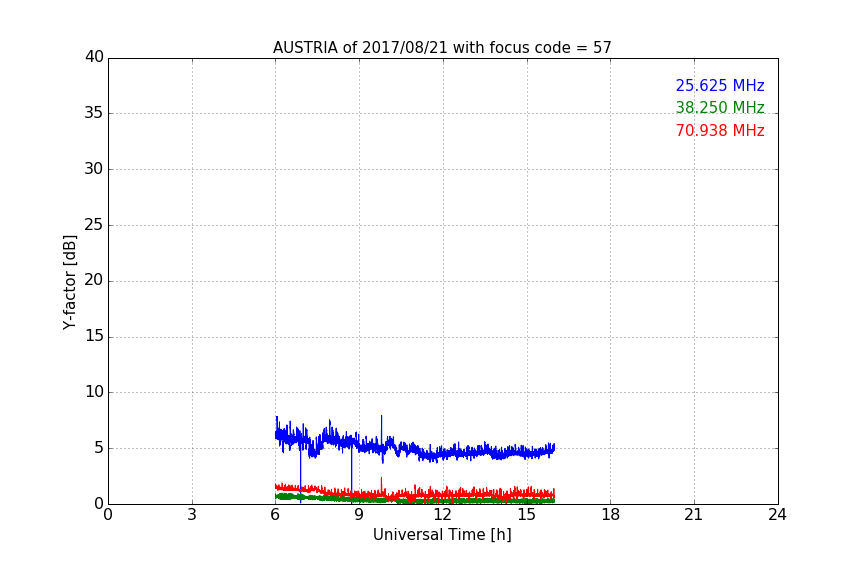Viewport: 864px width, 576px height.
Task: Click the x-axis tick label 21
Action: point(694,515)
